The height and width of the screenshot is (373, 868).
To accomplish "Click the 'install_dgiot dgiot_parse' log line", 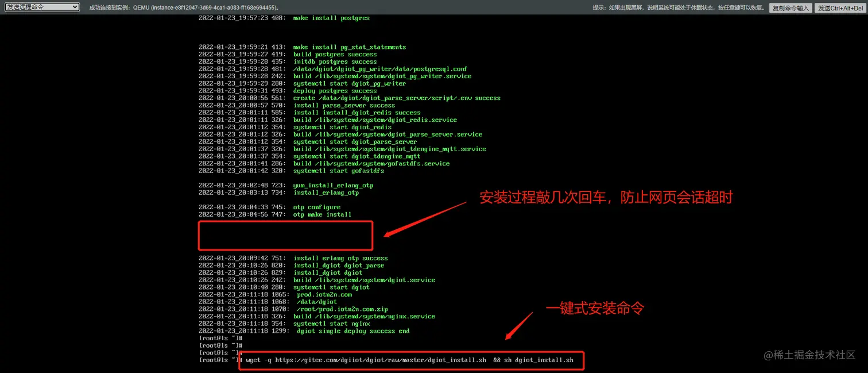I will (x=292, y=266).
